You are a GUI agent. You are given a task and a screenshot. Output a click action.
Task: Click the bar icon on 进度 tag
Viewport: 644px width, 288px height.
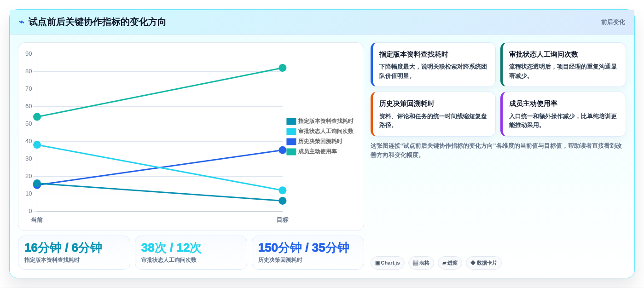coord(444,263)
